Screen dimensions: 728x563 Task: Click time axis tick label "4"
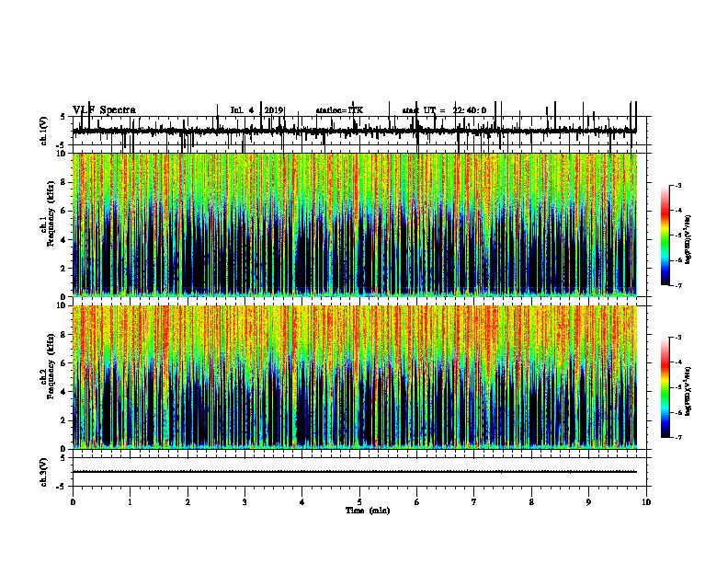(x=302, y=502)
